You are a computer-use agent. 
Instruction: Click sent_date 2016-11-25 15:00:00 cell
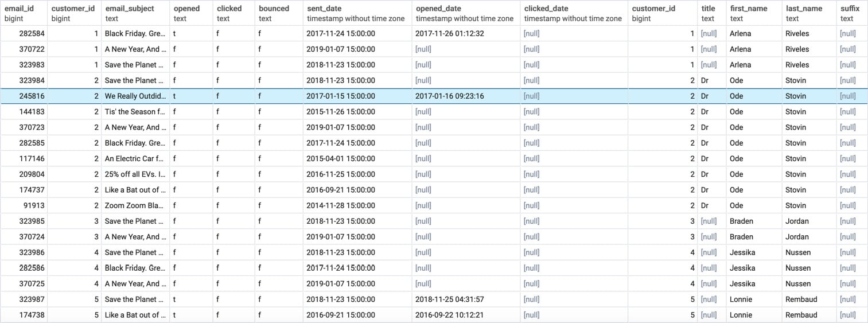pyautogui.click(x=357, y=174)
